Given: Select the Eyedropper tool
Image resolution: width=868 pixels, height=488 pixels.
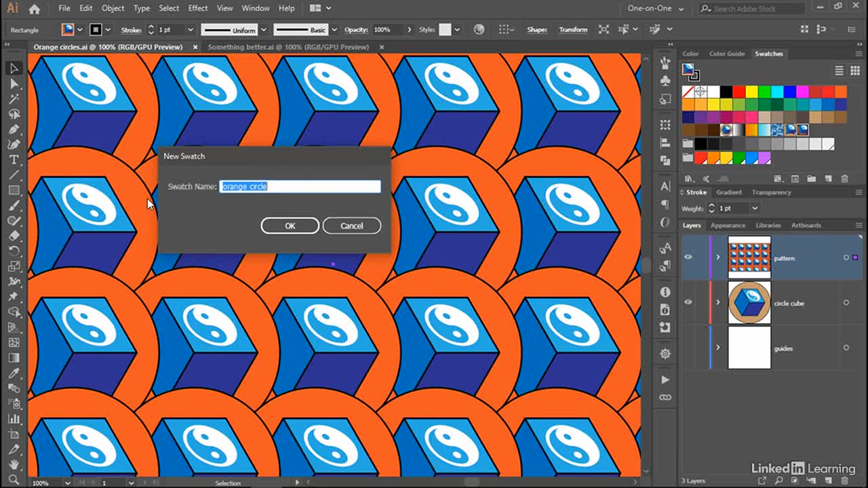Looking at the screenshot, I should (14, 373).
